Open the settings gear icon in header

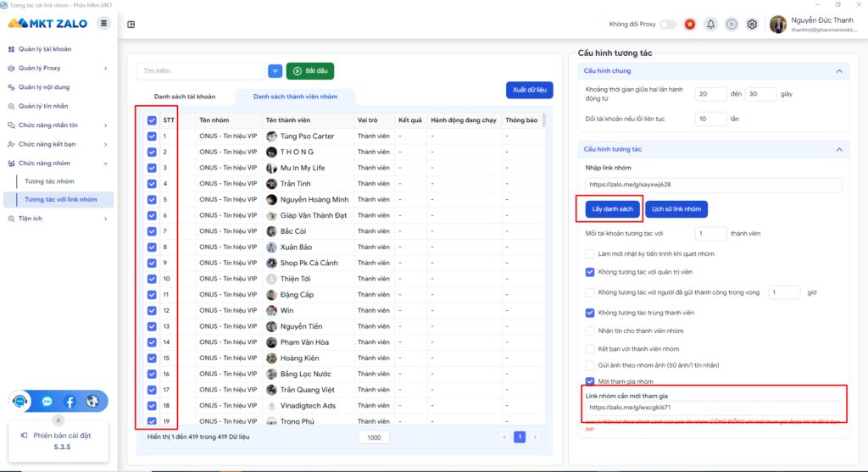click(751, 24)
